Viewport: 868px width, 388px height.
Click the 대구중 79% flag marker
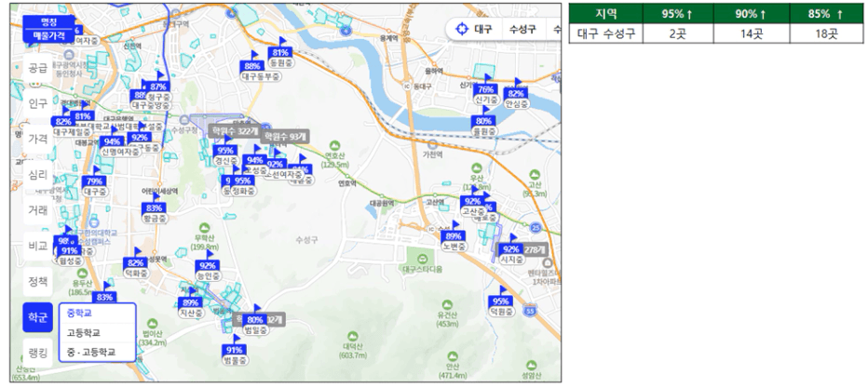[x=95, y=181]
